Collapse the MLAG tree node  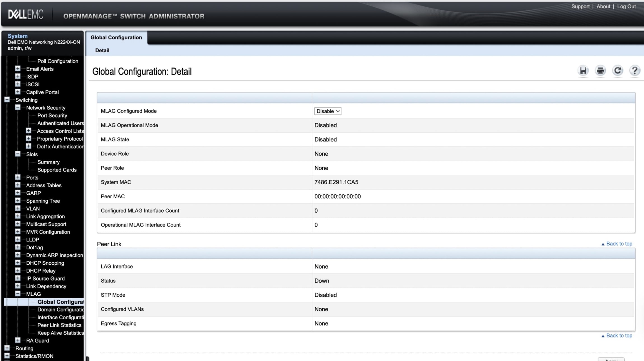(18, 294)
